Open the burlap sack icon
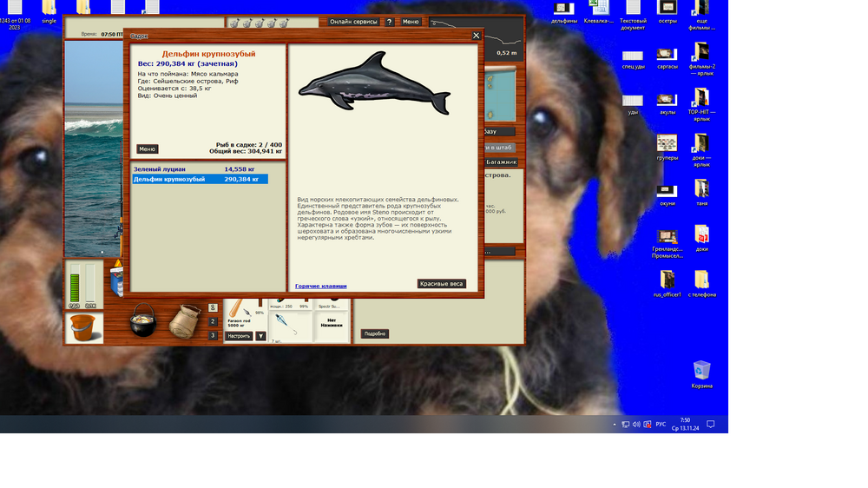Screen dimensions: 868x488 [x=184, y=321]
